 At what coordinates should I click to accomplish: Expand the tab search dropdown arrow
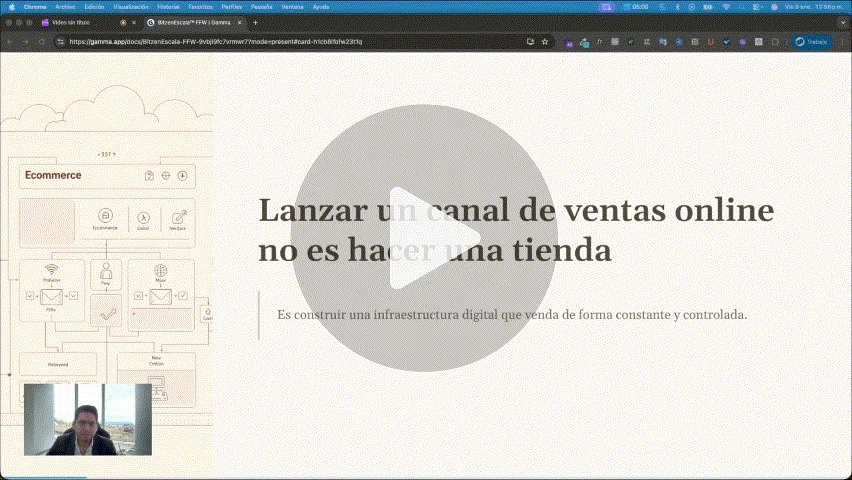click(x=842, y=22)
